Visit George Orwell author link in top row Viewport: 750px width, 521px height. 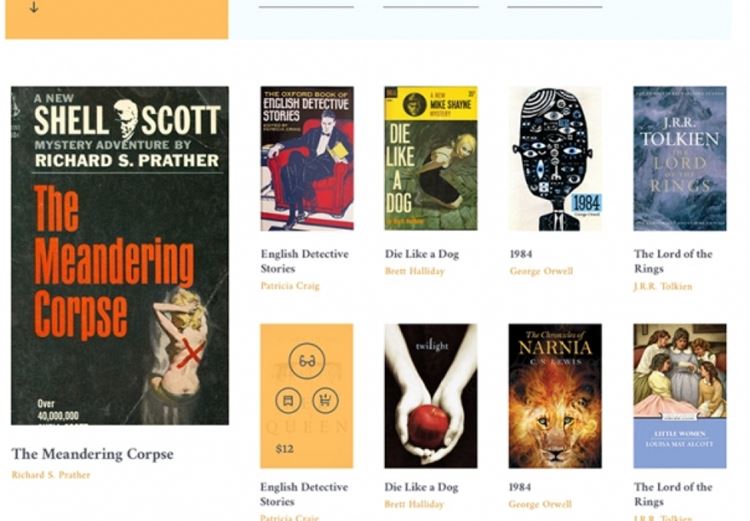tap(541, 271)
